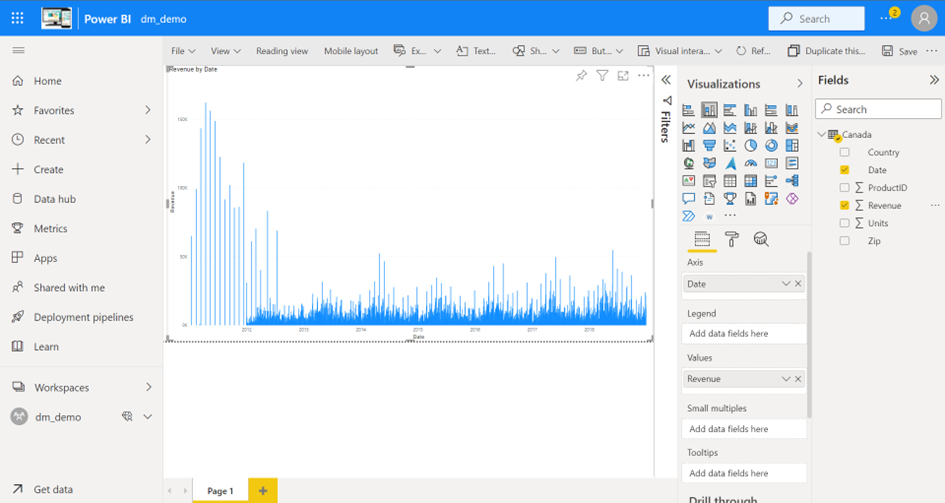Click the Save button

click(899, 51)
